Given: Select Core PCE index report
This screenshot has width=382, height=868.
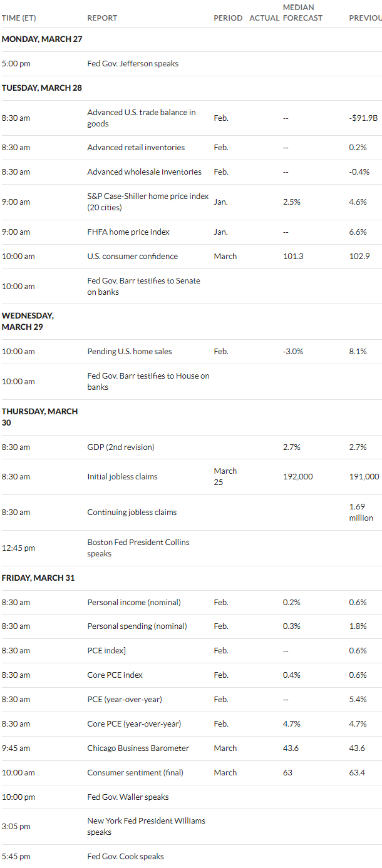Looking at the screenshot, I should pos(115,675).
